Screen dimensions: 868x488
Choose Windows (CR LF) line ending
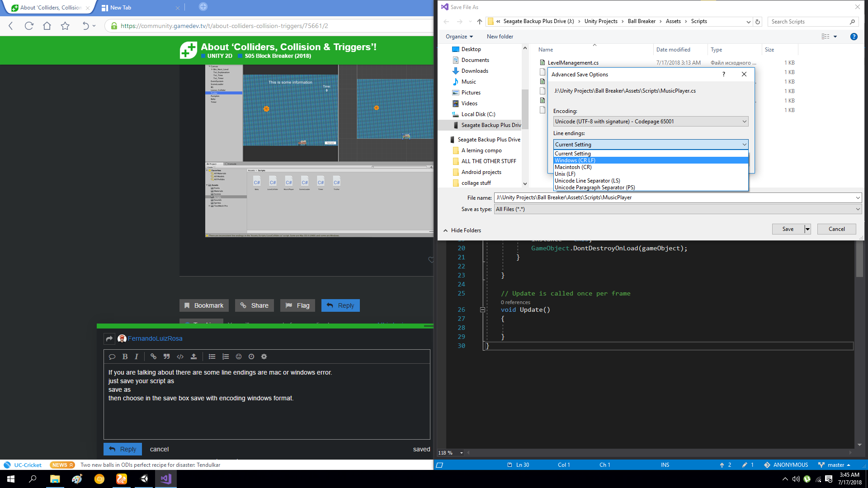point(651,160)
